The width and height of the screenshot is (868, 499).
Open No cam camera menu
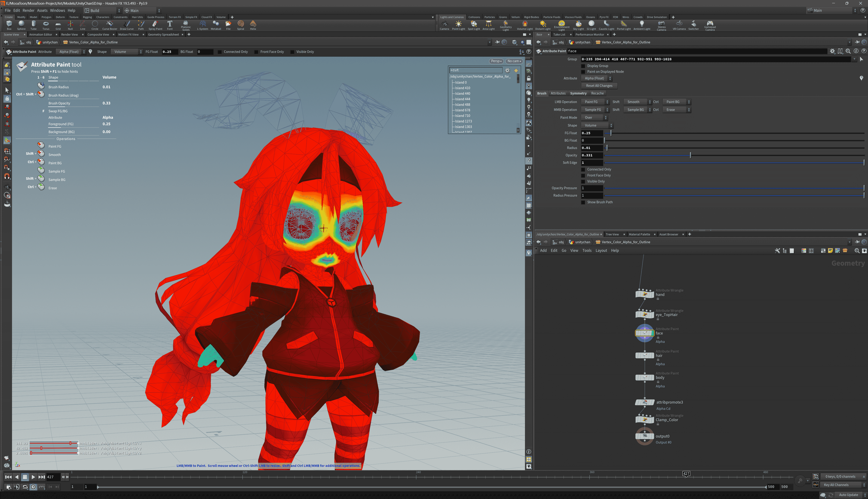point(514,61)
